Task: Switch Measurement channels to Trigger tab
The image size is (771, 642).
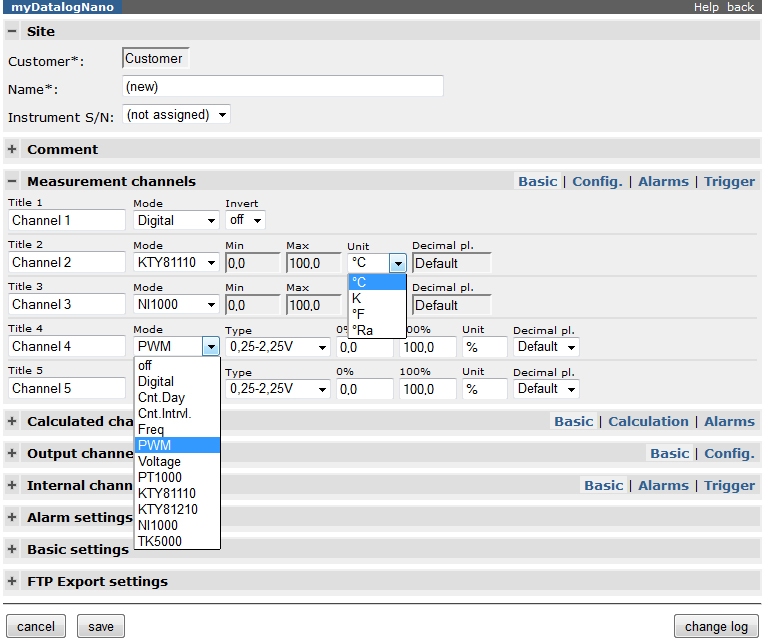Action: 729,181
